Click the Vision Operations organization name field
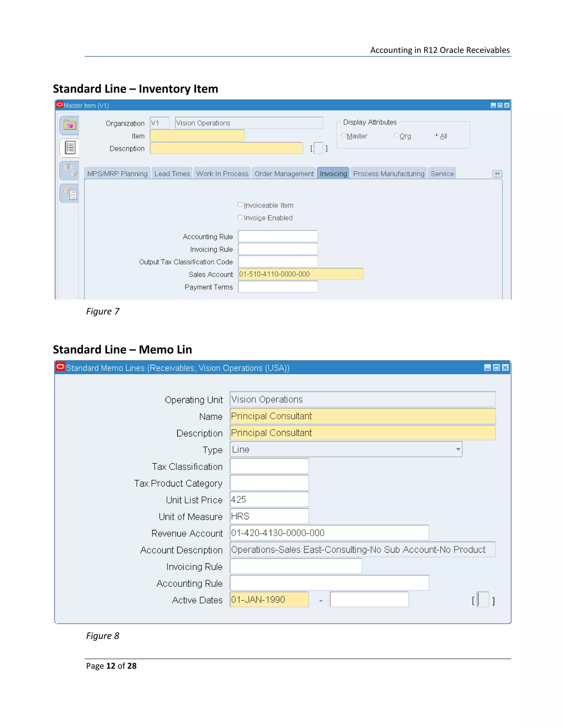 tap(249, 123)
